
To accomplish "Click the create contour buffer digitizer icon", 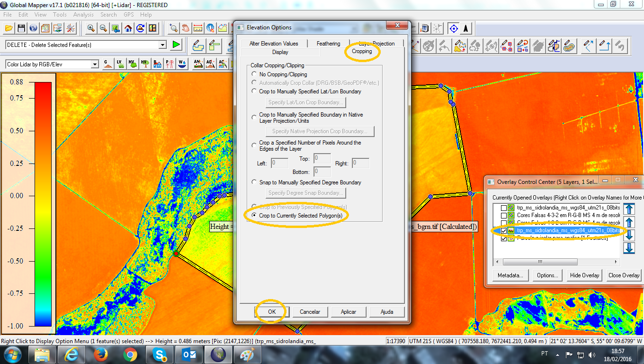I will [x=569, y=45].
